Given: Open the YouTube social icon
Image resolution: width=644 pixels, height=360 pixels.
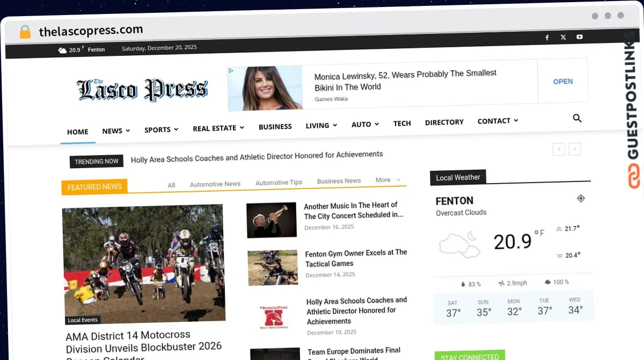Looking at the screenshot, I should click(x=580, y=37).
